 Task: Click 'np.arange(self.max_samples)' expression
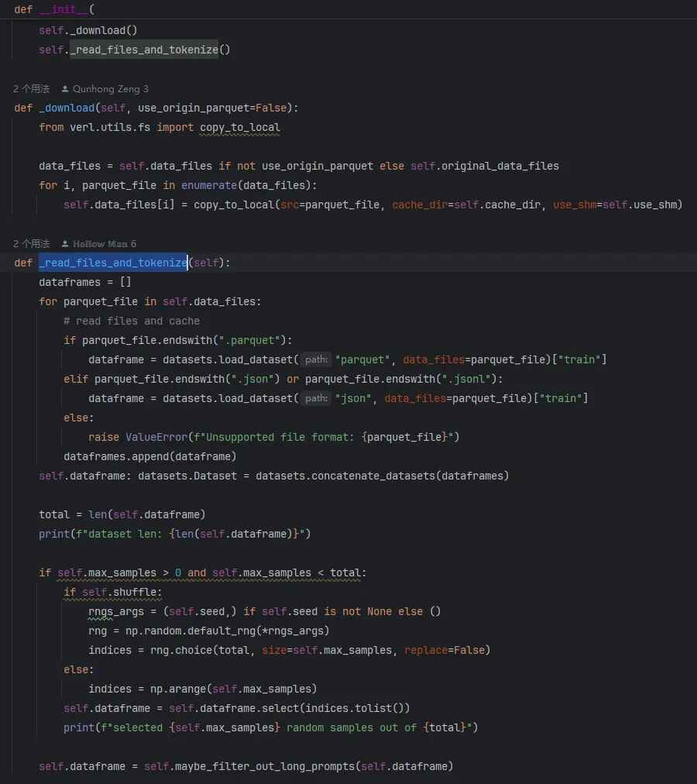[234, 689]
